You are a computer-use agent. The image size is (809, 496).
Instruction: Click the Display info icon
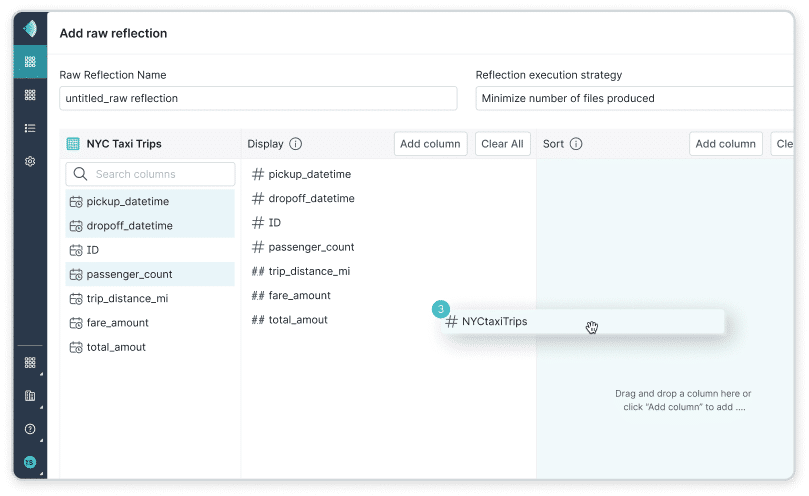coord(296,144)
